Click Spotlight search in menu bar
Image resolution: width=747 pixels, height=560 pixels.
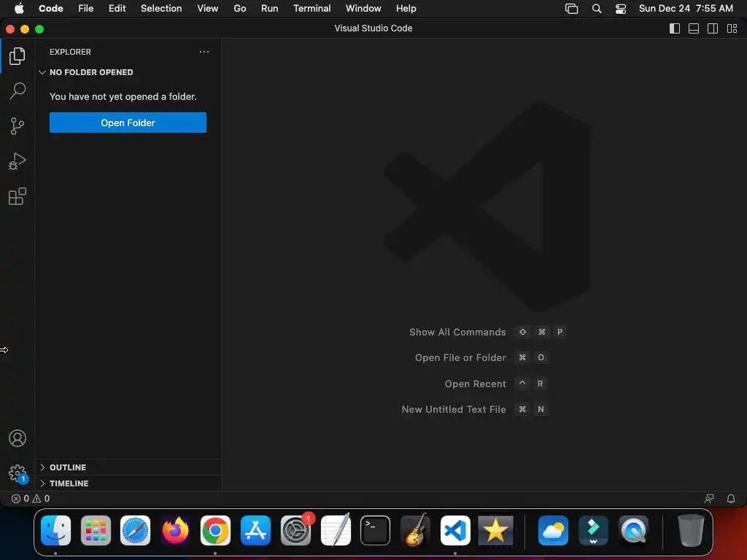click(x=597, y=9)
